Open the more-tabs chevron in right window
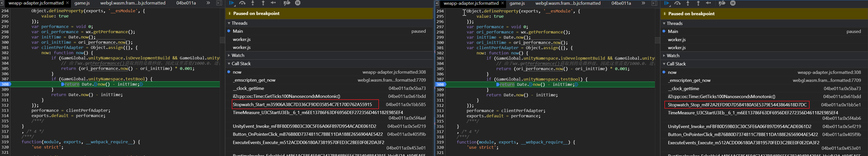This screenshot has width=868, height=156. [x=643, y=3]
